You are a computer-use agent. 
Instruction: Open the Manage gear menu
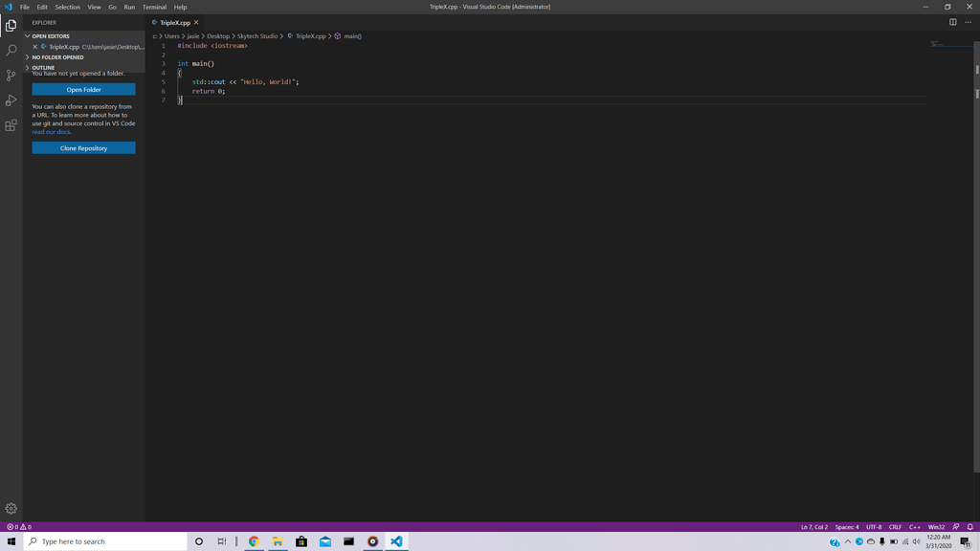pos(11,509)
